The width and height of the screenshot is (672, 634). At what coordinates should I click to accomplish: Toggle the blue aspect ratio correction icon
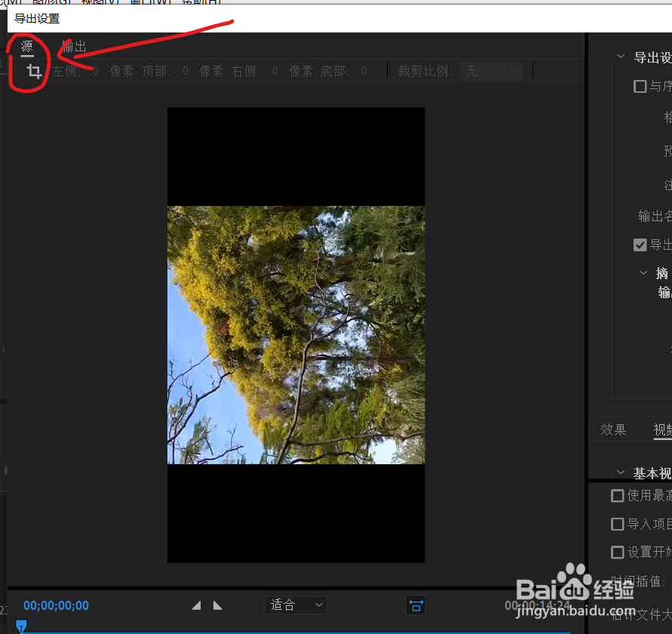(416, 605)
